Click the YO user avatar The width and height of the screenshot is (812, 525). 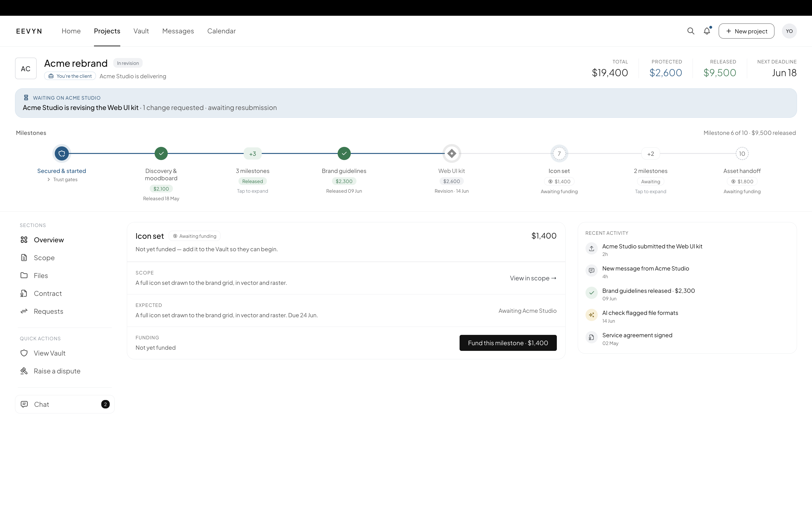point(789,31)
